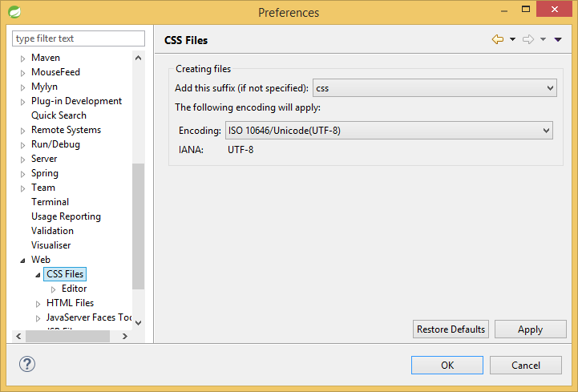
Task: Click the Spring application icon in title bar
Action: point(14,12)
